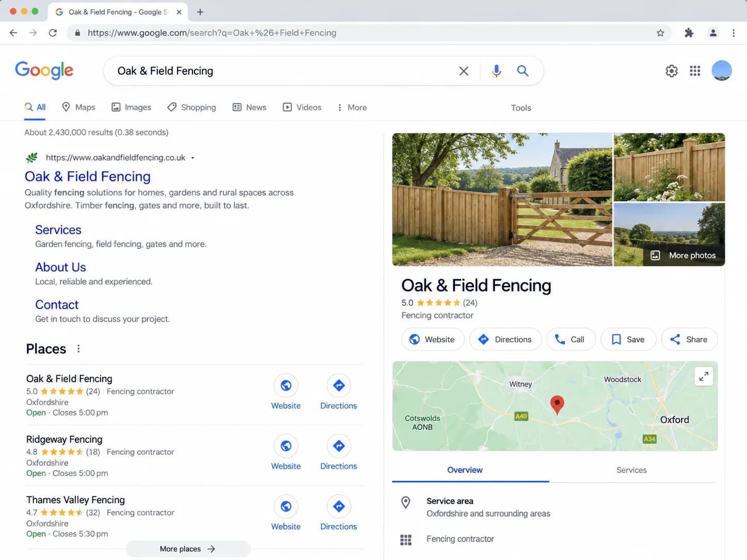Viewport: 747px width, 560px height.
Task: Open the Oak & Field Fencing result title
Action: 88,176
